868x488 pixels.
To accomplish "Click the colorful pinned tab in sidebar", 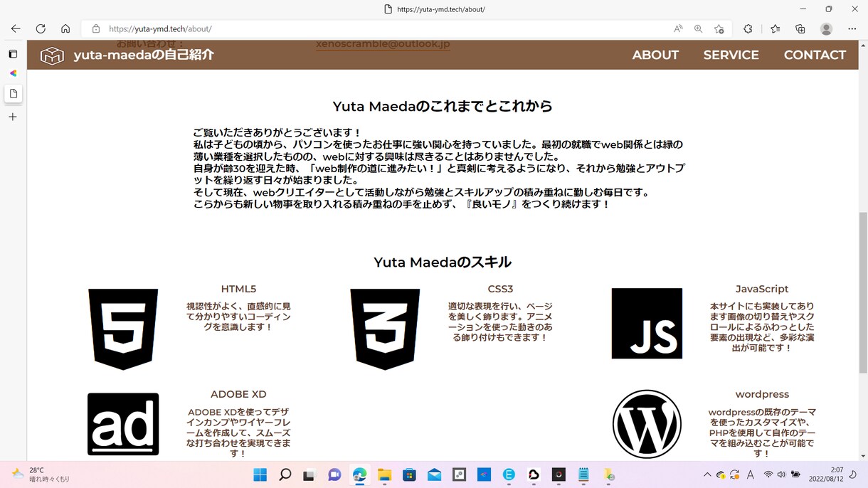I will click(x=13, y=73).
